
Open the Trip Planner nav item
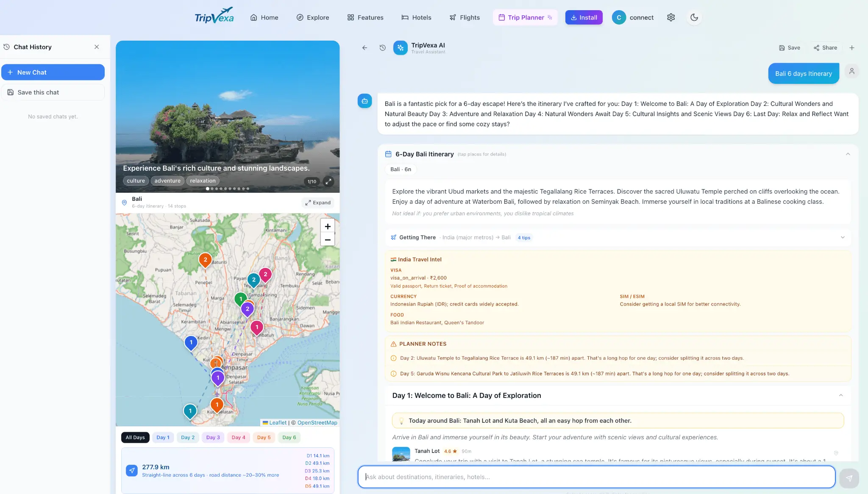click(525, 17)
